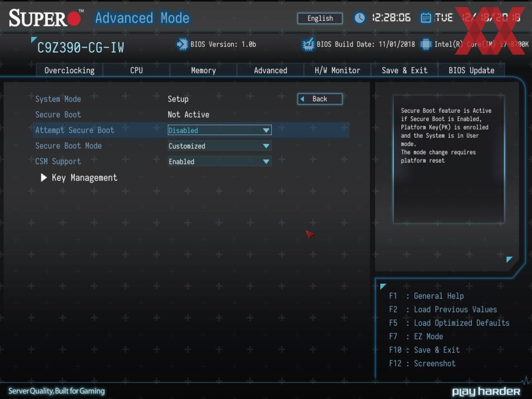Open the Memory tab
The image size is (532, 399).
203,70
